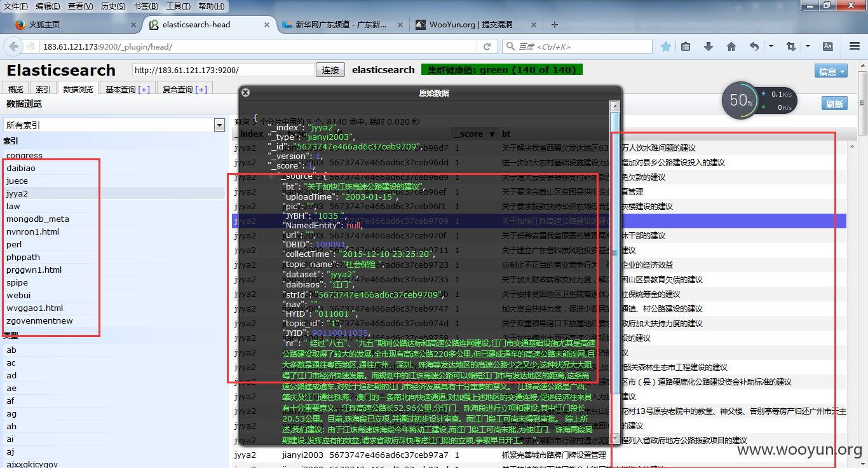Switch to the 新华网广东频道 browser tab
The height and width of the screenshot is (468, 868).
341,25
